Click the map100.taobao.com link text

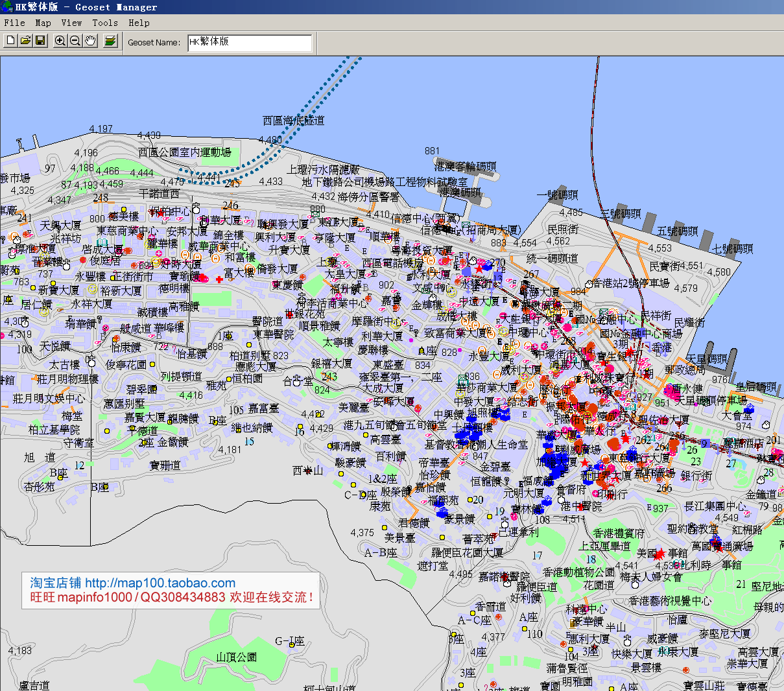[160, 583]
